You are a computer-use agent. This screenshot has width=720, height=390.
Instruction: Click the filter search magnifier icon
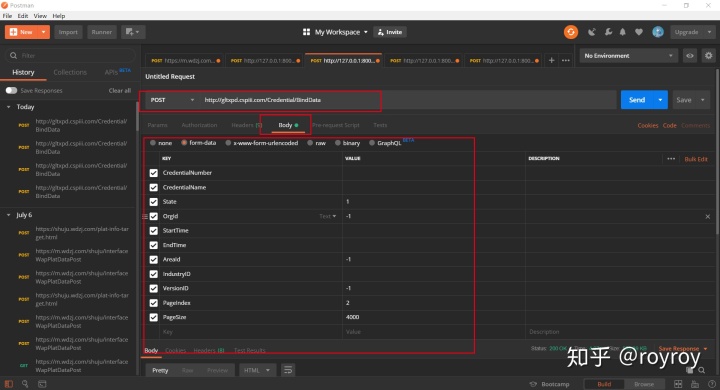pyautogui.click(x=13, y=56)
